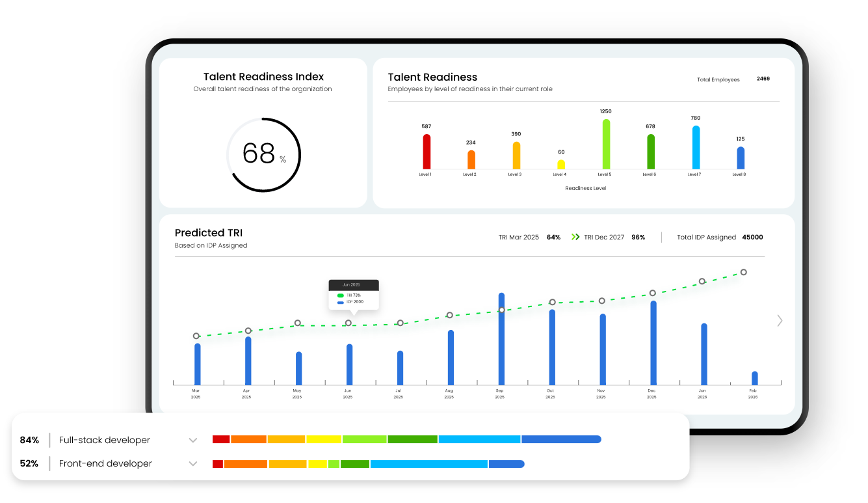Click the TRI line point for Jan 2026
The height and width of the screenshot is (503, 868).
click(x=702, y=281)
